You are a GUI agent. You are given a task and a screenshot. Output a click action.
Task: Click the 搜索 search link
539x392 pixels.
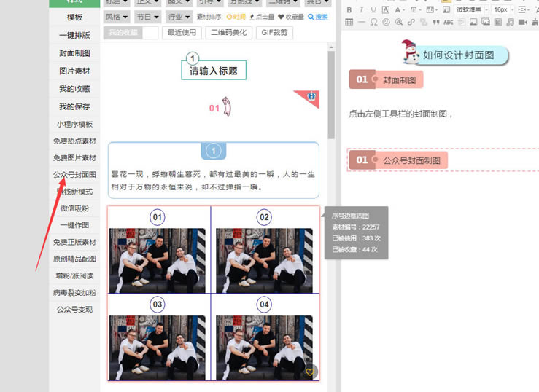coord(318,17)
